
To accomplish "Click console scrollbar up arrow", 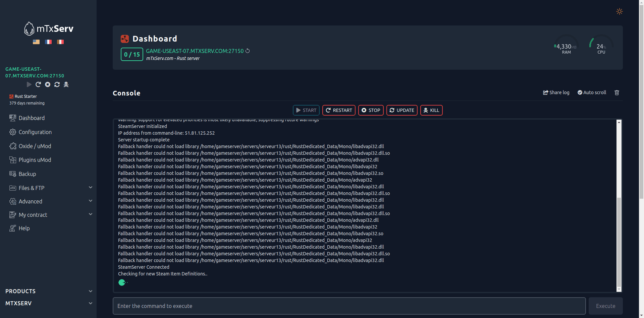I will (619, 122).
